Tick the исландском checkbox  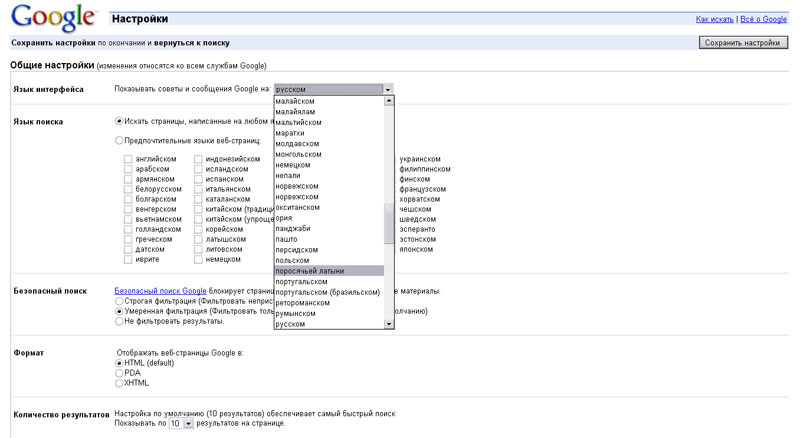198,169
